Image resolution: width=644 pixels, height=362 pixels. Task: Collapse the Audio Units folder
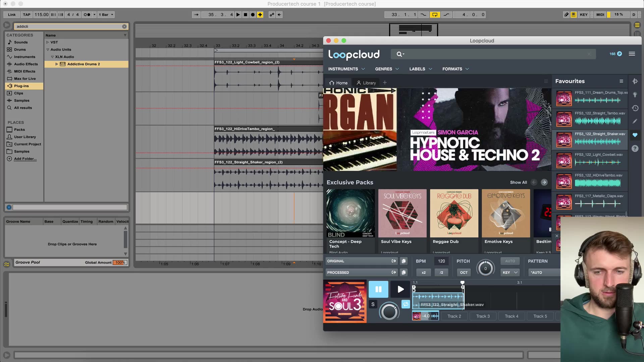(48, 50)
